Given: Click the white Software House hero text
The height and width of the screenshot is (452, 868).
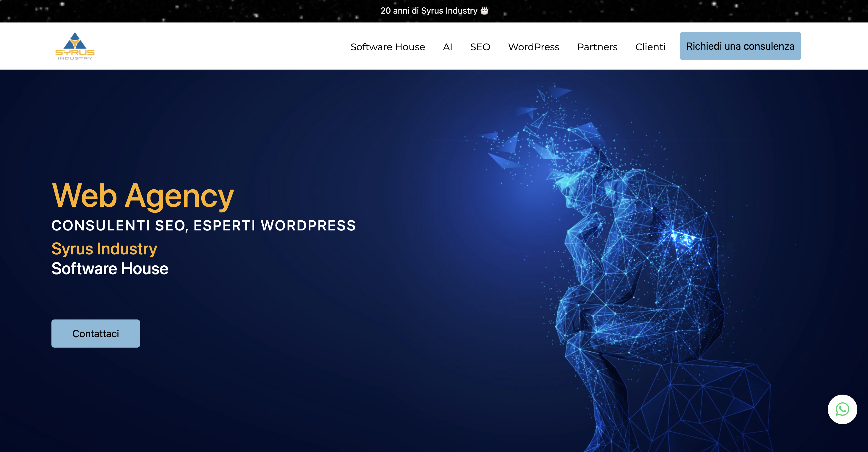Looking at the screenshot, I should 110,269.
